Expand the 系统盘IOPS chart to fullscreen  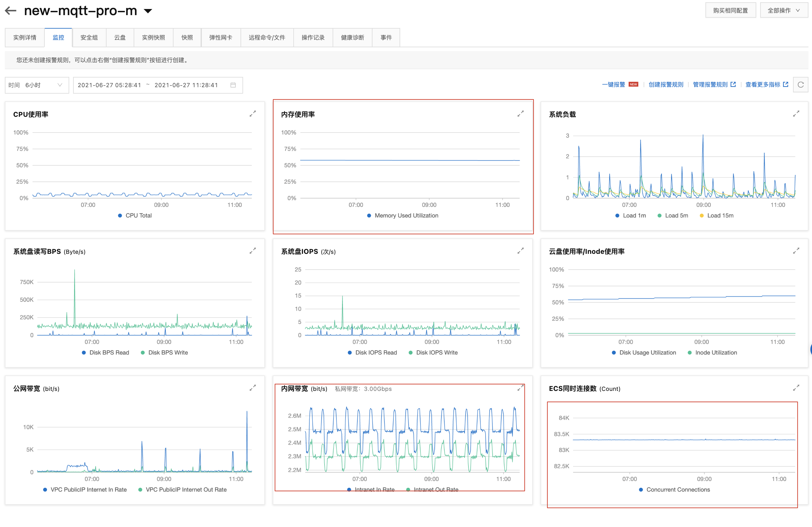coord(520,251)
